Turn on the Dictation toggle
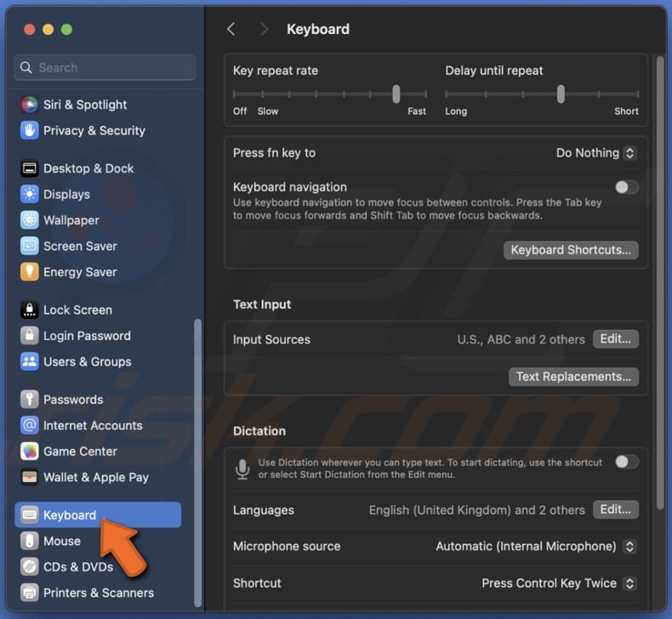Image resolution: width=672 pixels, height=619 pixels. [627, 462]
